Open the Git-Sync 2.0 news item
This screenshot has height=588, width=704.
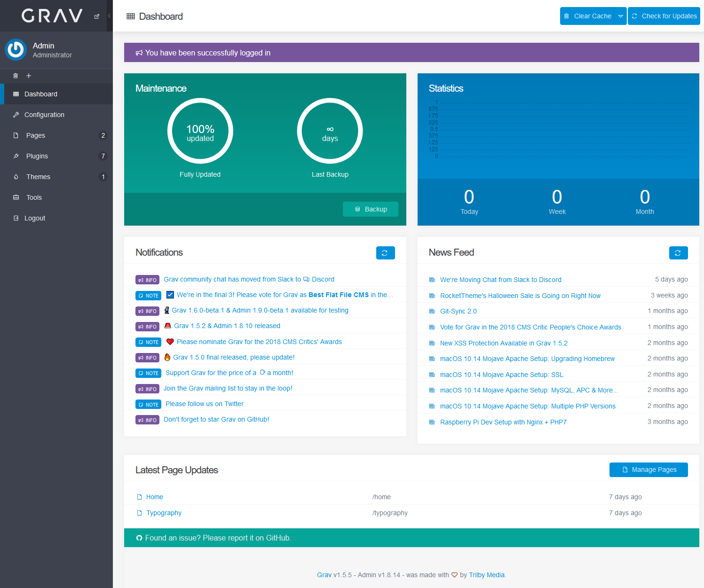[x=459, y=311]
